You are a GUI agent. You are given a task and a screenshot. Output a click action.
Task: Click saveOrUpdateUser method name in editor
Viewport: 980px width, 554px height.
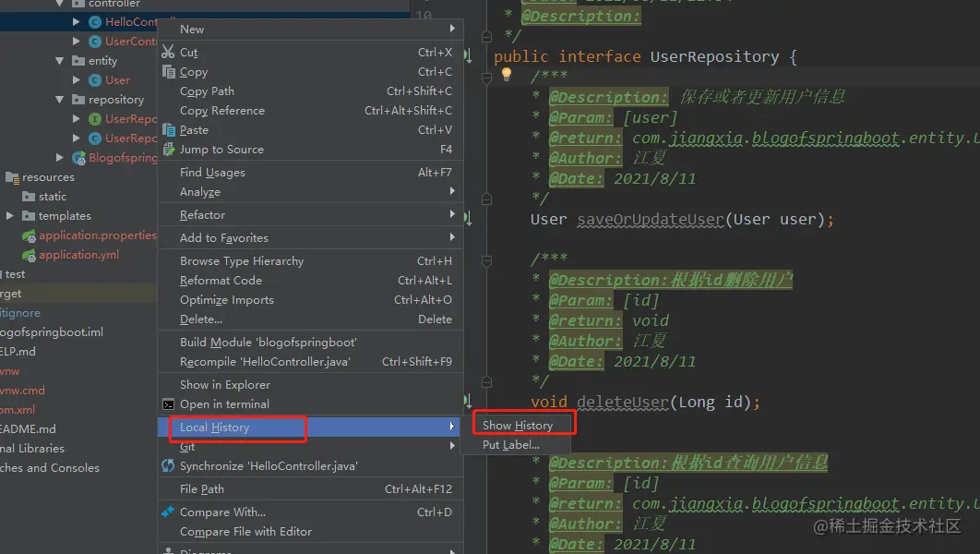pos(650,220)
